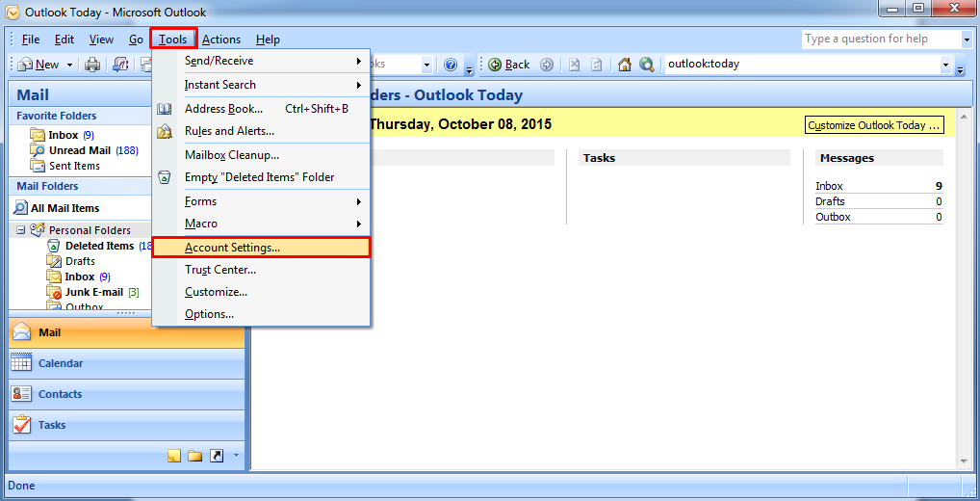Click the Start Page home icon
The width and height of the screenshot is (980, 501).
pyautogui.click(x=625, y=65)
